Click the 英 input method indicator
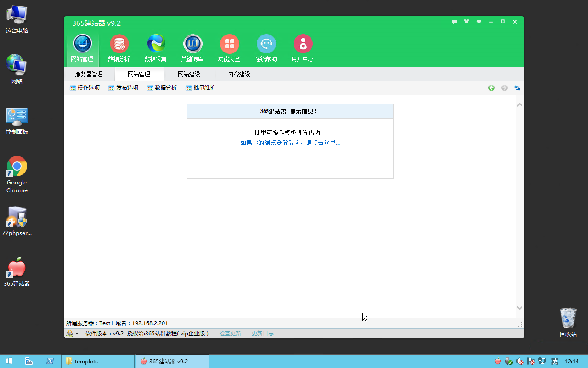The image size is (588, 368). (554, 362)
